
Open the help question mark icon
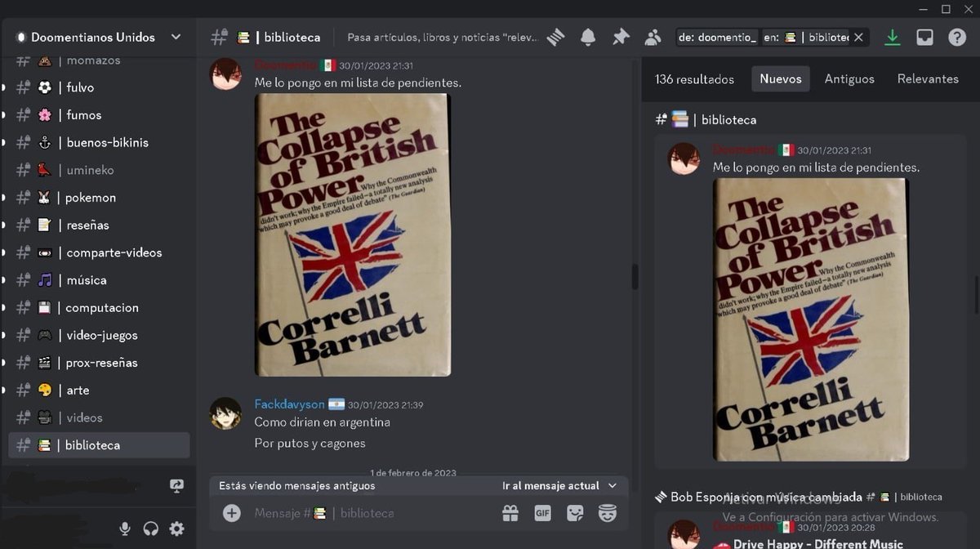pos(957,37)
